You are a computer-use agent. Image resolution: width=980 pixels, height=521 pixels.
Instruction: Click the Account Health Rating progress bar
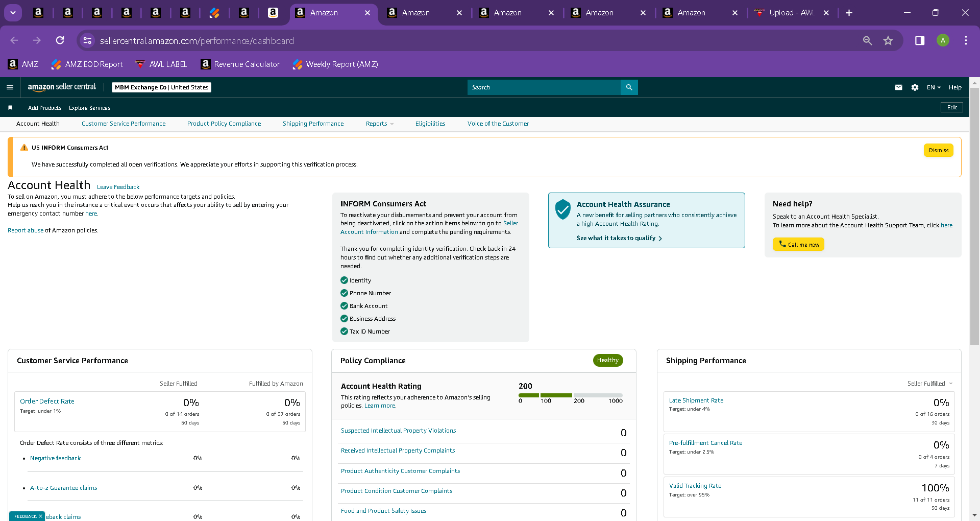pos(571,395)
